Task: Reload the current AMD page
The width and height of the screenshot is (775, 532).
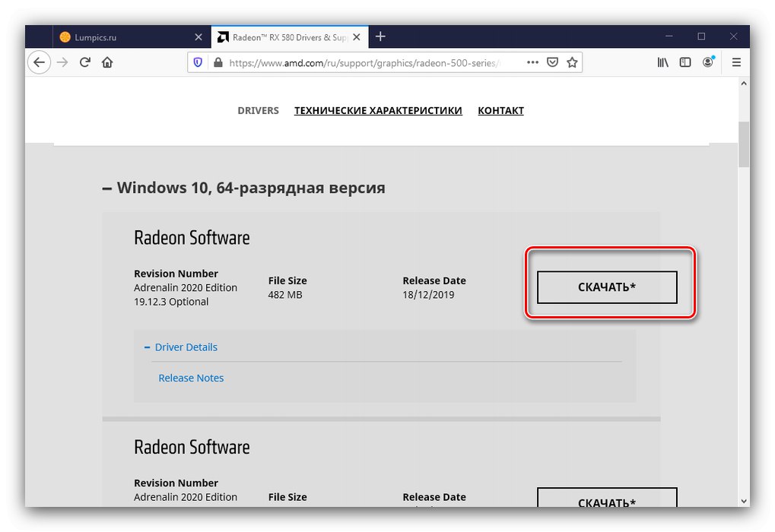Action: (85, 62)
